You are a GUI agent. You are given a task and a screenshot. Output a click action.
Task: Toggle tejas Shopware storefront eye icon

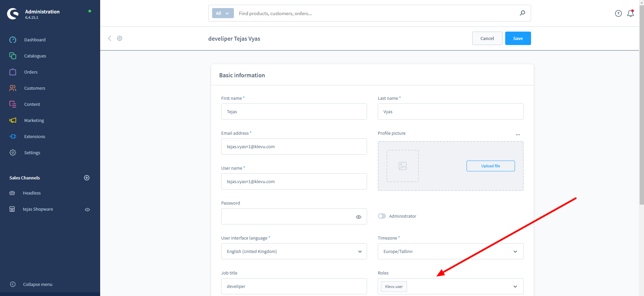pos(87,209)
